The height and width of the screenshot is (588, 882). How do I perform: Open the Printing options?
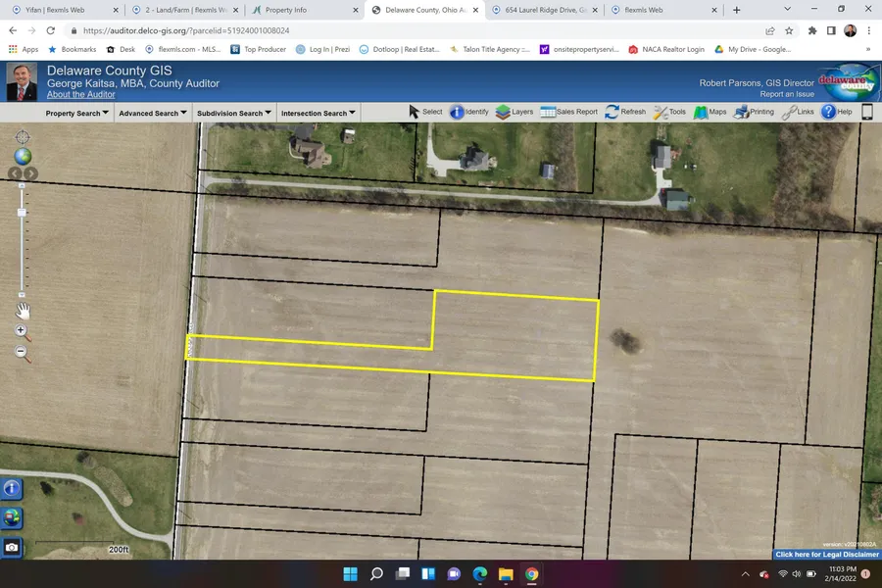point(754,112)
